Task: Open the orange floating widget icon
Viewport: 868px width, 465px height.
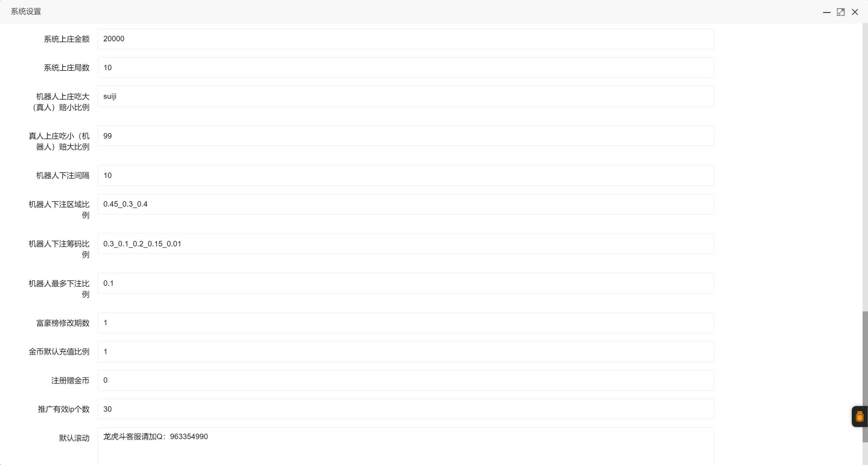Action: tap(859, 417)
